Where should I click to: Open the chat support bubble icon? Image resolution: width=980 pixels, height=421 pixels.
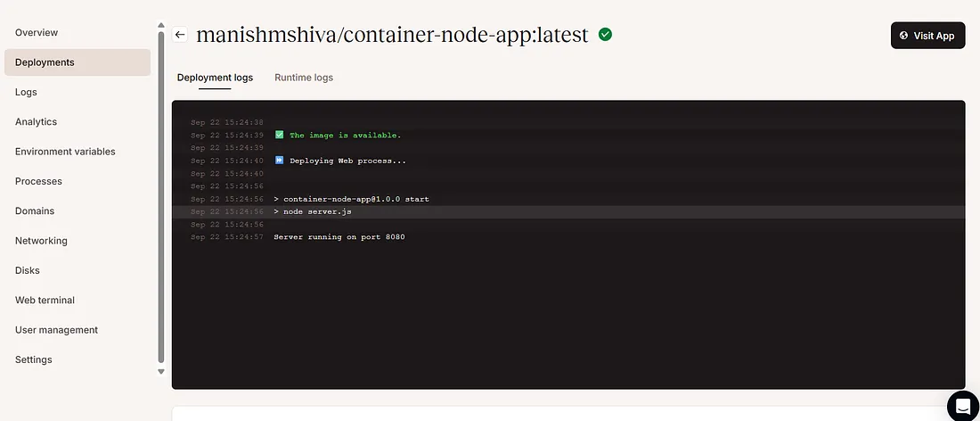(x=962, y=405)
